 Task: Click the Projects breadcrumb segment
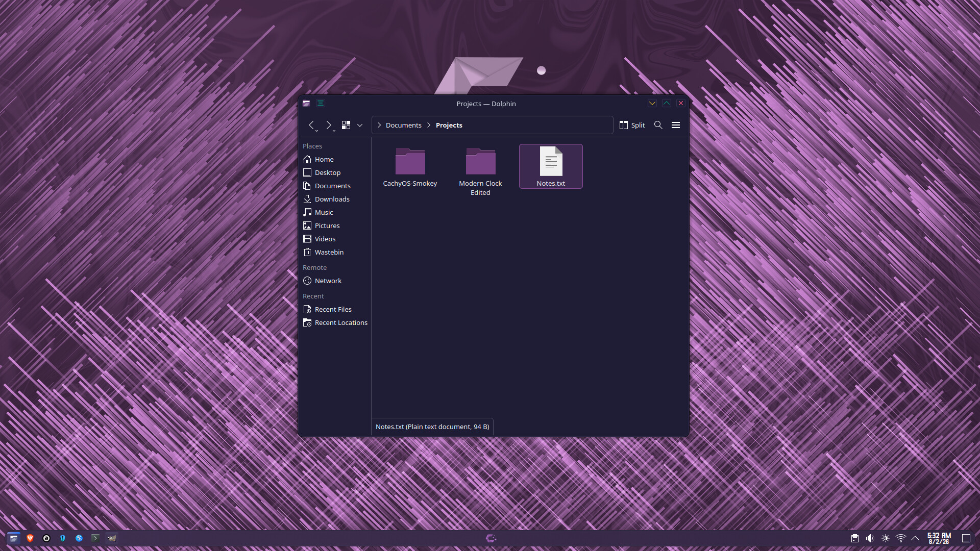click(x=449, y=125)
